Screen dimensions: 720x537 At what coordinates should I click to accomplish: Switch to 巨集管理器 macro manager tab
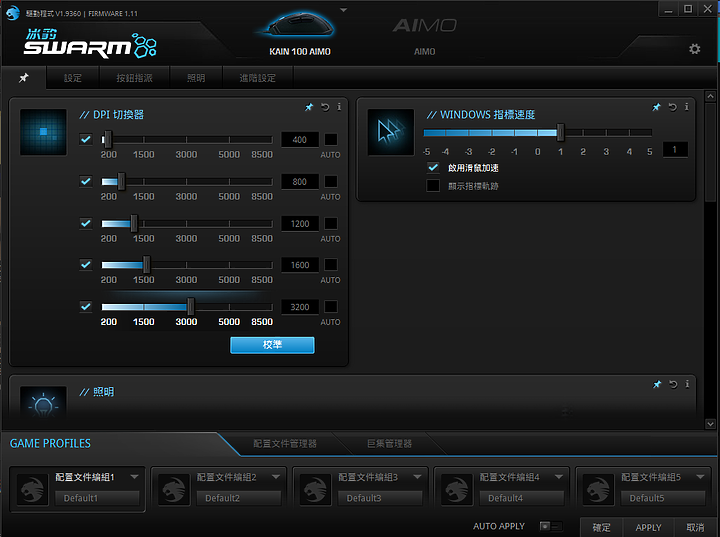389,443
